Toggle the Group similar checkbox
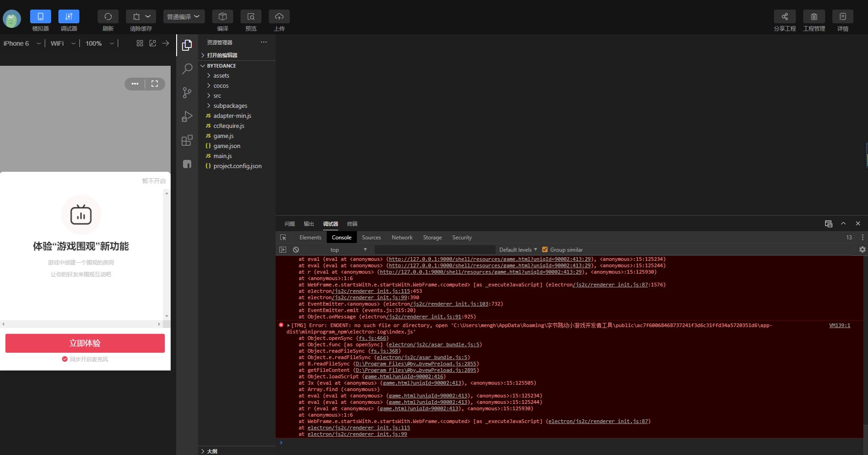Viewport: 868px width, 455px height. 544,250
